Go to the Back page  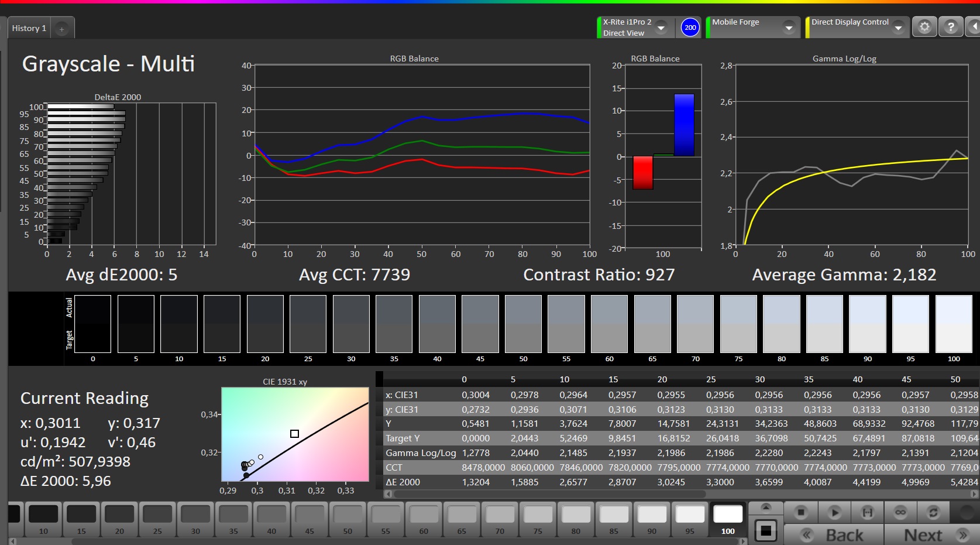(x=834, y=535)
